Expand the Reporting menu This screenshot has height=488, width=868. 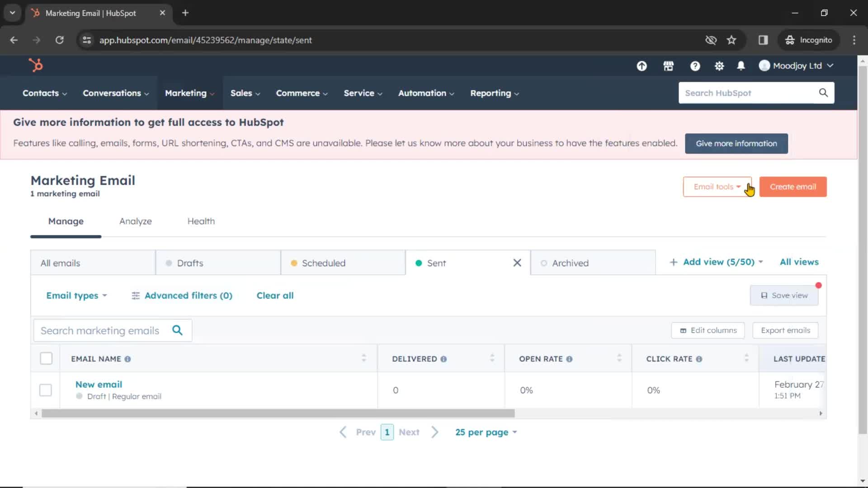pos(494,93)
